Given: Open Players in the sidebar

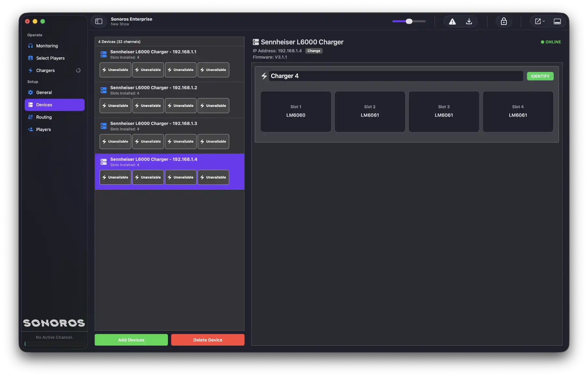Looking at the screenshot, I should (x=55, y=129).
